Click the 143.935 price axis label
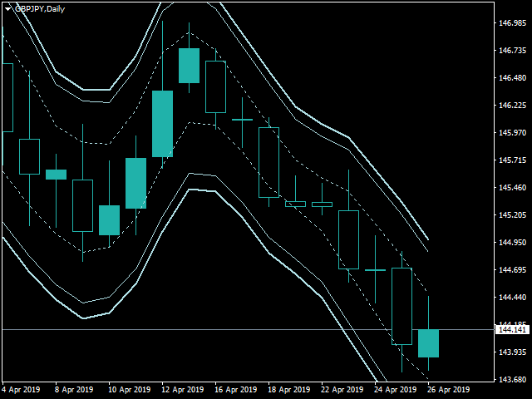The height and width of the screenshot is (399, 532). click(x=512, y=352)
